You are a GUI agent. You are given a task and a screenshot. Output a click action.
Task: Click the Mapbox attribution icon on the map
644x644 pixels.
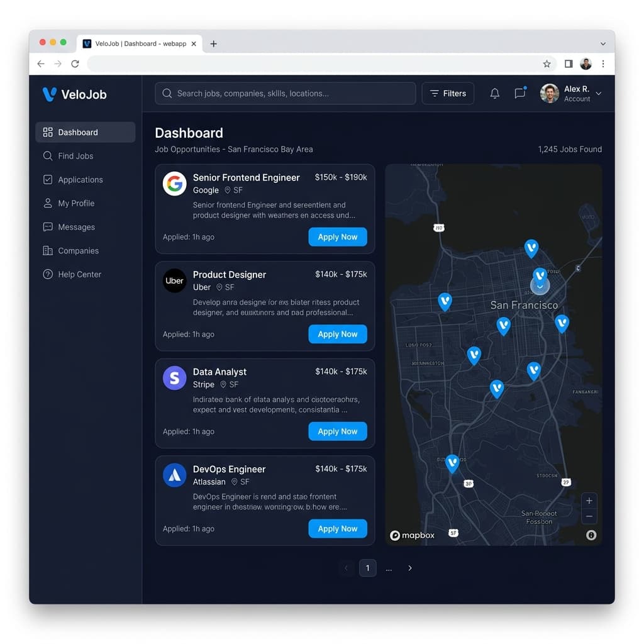396,535
